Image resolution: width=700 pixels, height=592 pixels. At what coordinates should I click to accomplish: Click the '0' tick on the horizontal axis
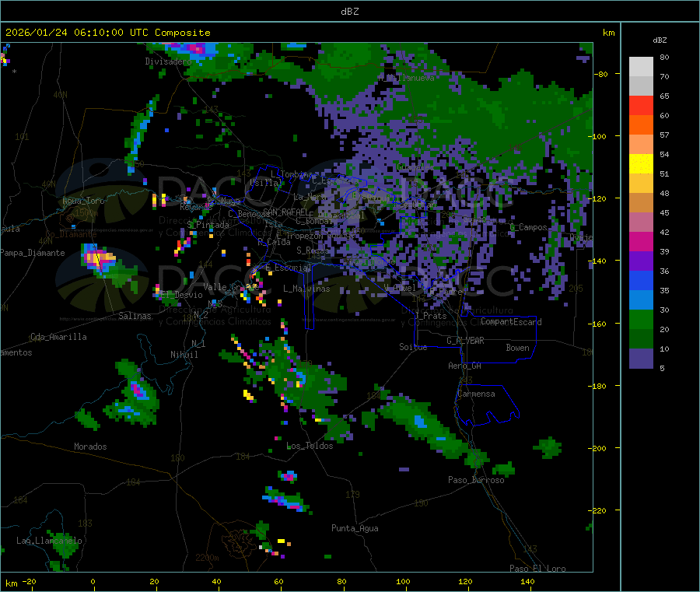tap(93, 581)
